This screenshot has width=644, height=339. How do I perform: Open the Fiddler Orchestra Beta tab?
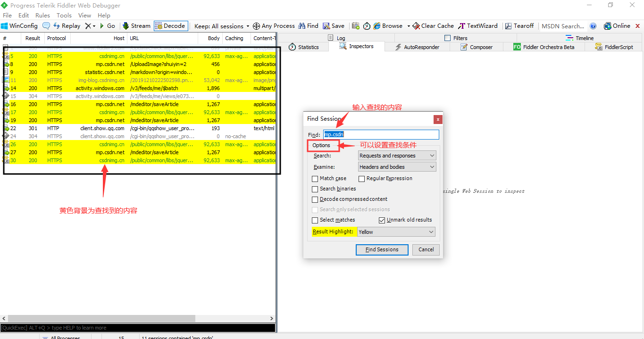pyautogui.click(x=544, y=47)
